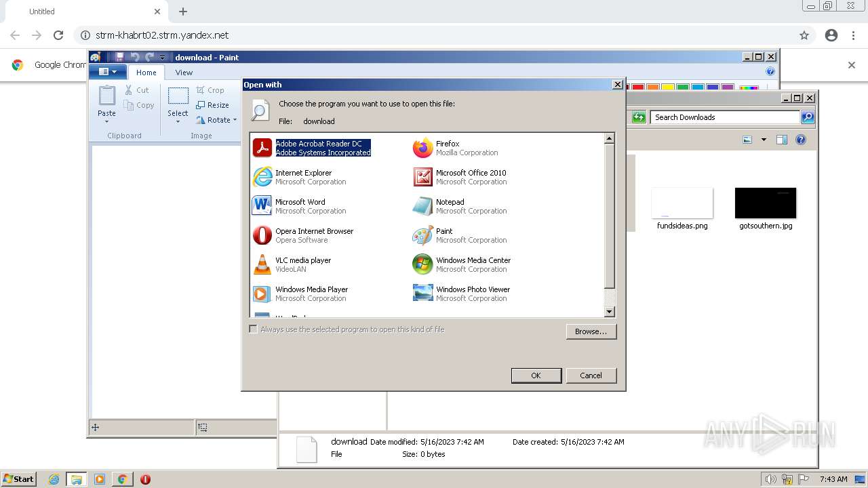Click the Paste clipboard icon in Paint
Viewport: 868px width, 488px height.
[106, 96]
